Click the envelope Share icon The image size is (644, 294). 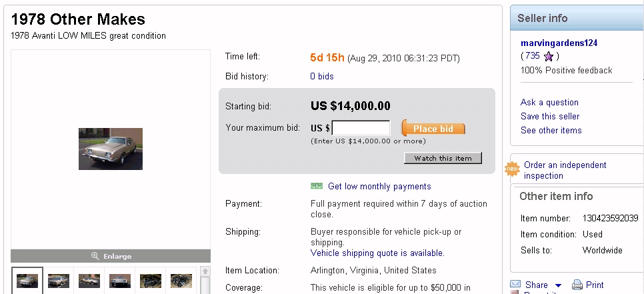point(515,285)
